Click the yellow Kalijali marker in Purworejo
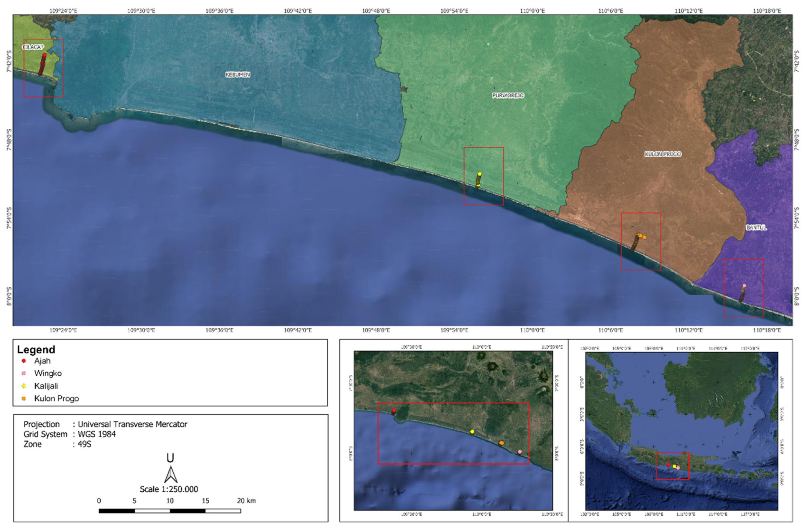The width and height of the screenshot is (806, 532). [x=479, y=174]
